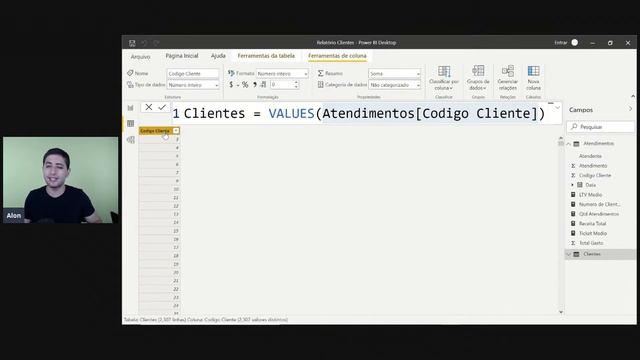Image resolution: width=640 pixels, height=360 pixels.
Task: Expand the Data hierarchy field
Action: pos(572,185)
